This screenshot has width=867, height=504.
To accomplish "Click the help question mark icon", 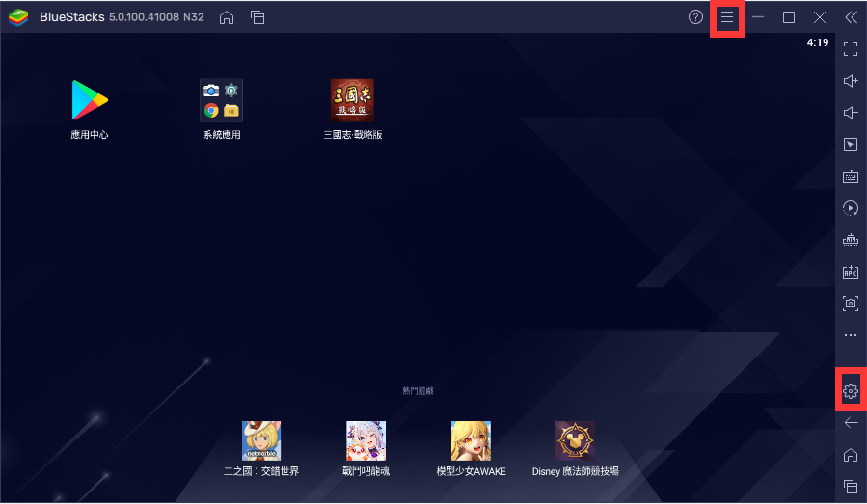I will click(695, 17).
